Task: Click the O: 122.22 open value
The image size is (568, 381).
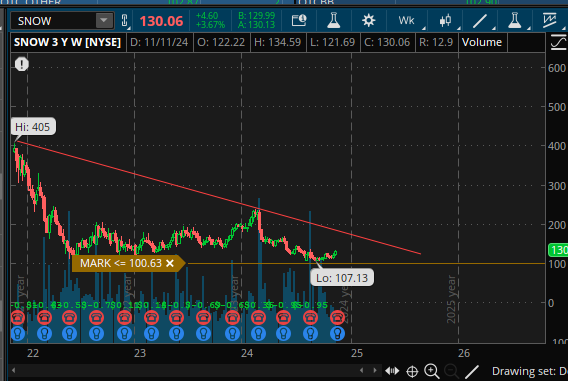Action: [x=221, y=42]
